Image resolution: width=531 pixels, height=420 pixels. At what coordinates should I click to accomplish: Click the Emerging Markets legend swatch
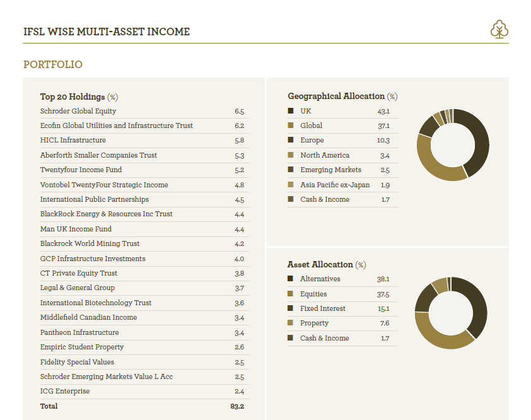(291, 170)
